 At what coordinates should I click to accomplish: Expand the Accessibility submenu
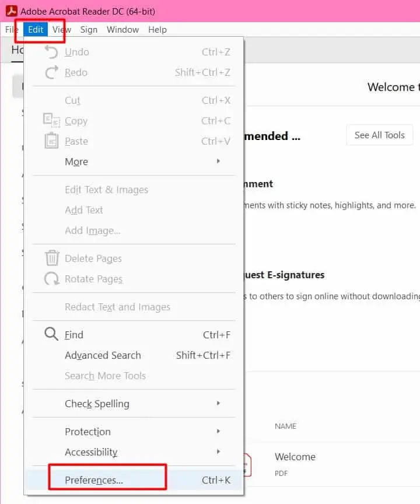coord(91,452)
